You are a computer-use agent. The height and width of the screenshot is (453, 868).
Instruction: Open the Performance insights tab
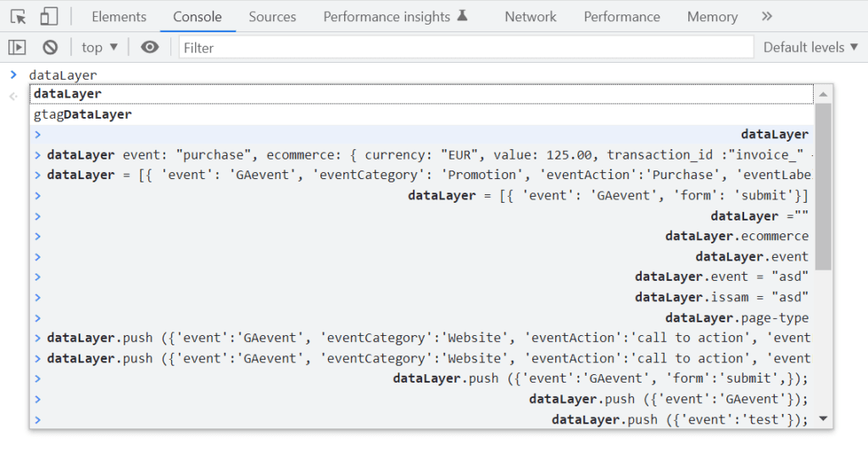tap(395, 17)
